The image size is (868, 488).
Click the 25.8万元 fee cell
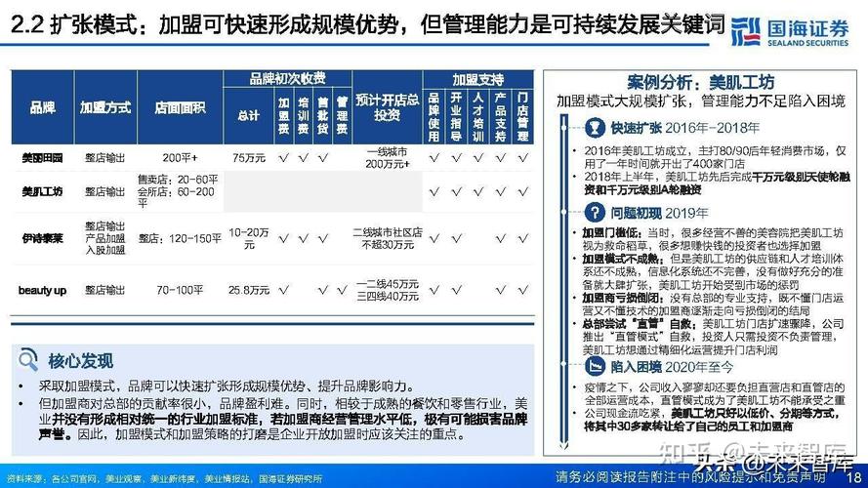249,290
